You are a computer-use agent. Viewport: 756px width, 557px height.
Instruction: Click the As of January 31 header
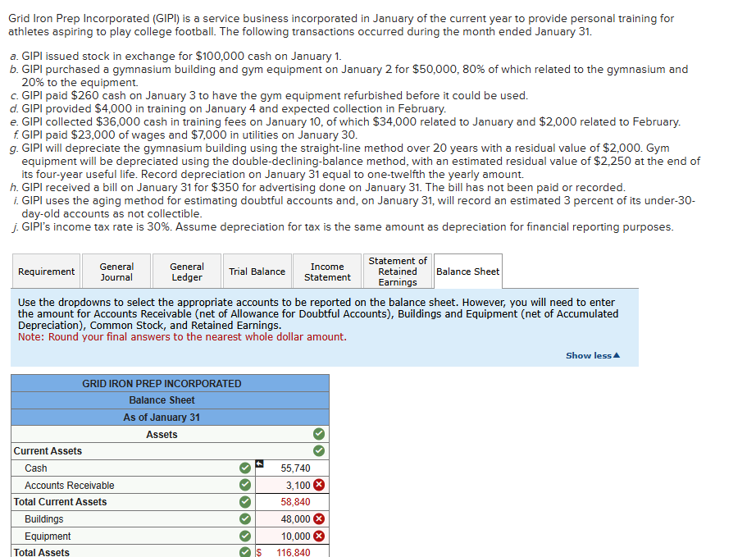point(162,418)
